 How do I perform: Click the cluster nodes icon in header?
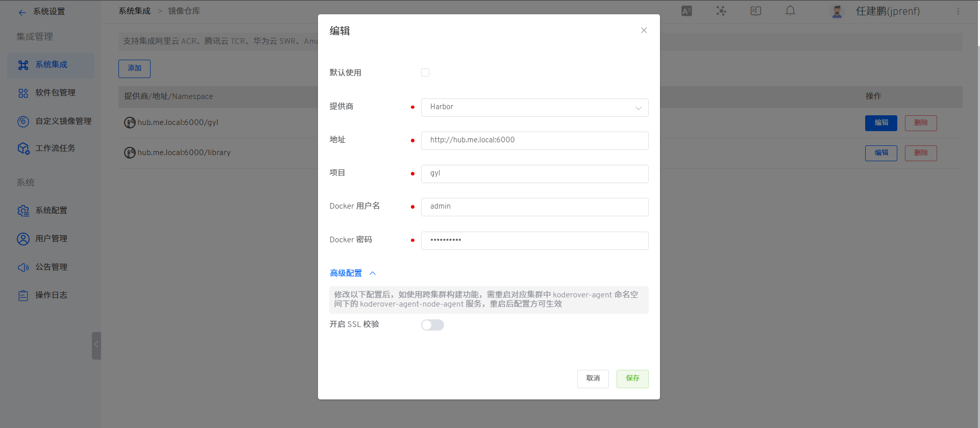pos(721,11)
